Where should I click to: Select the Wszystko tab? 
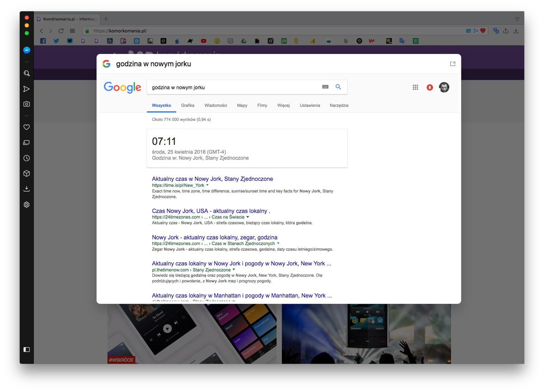click(x=161, y=105)
